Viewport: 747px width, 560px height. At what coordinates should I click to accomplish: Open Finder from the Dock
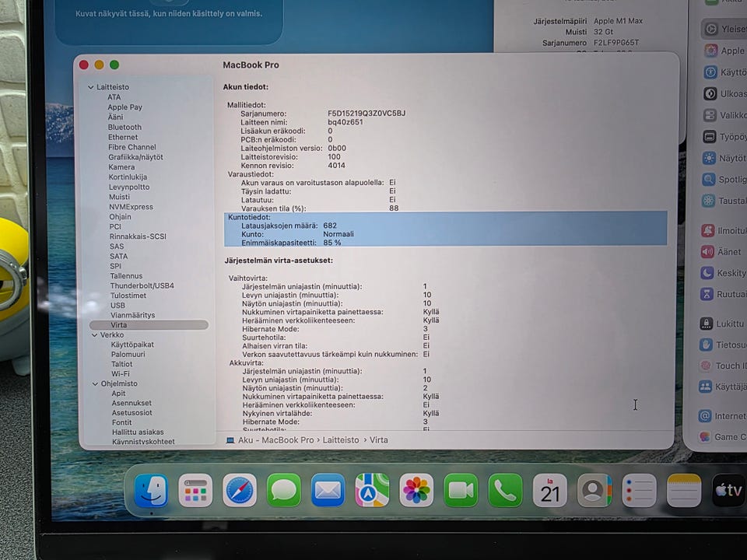point(151,491)
